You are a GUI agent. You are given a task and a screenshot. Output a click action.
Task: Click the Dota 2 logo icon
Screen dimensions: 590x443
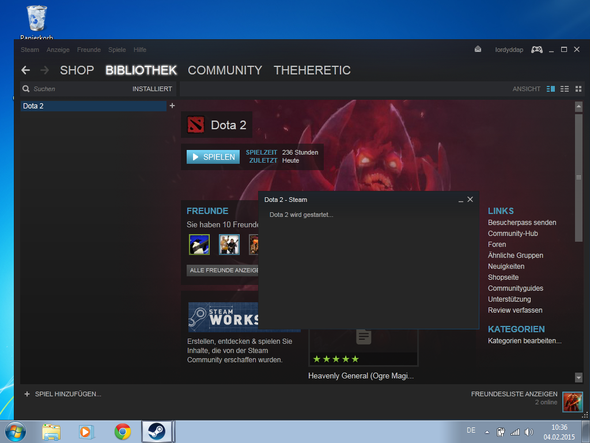(x=196, y=125)
